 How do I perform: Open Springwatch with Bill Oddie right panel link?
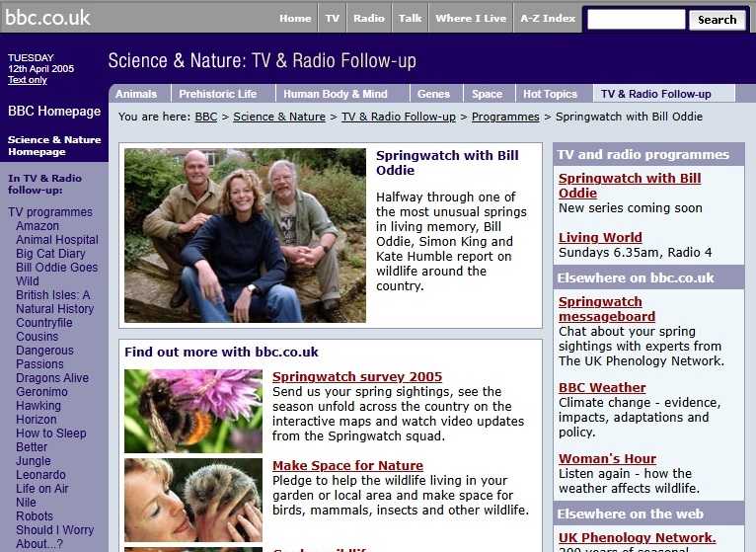click(630, 186)
